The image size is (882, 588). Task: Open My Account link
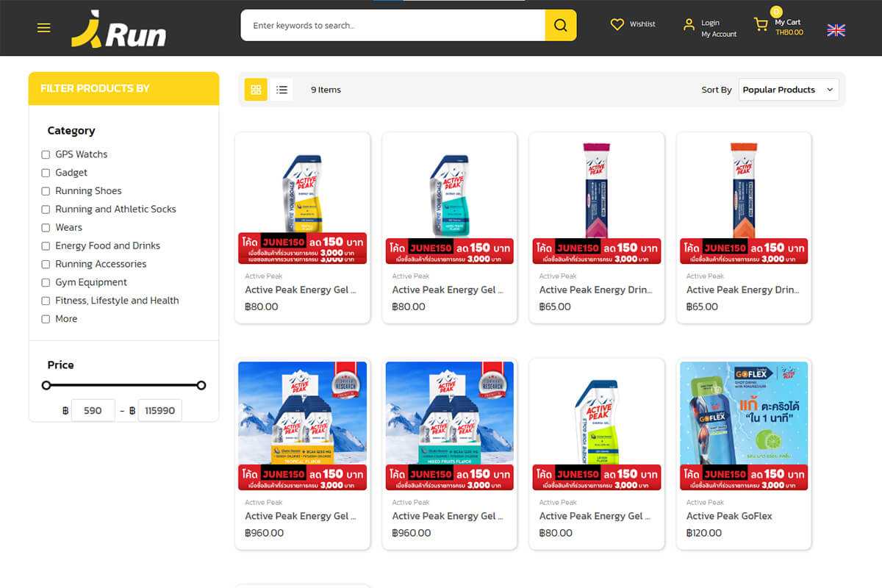(719, 35)
